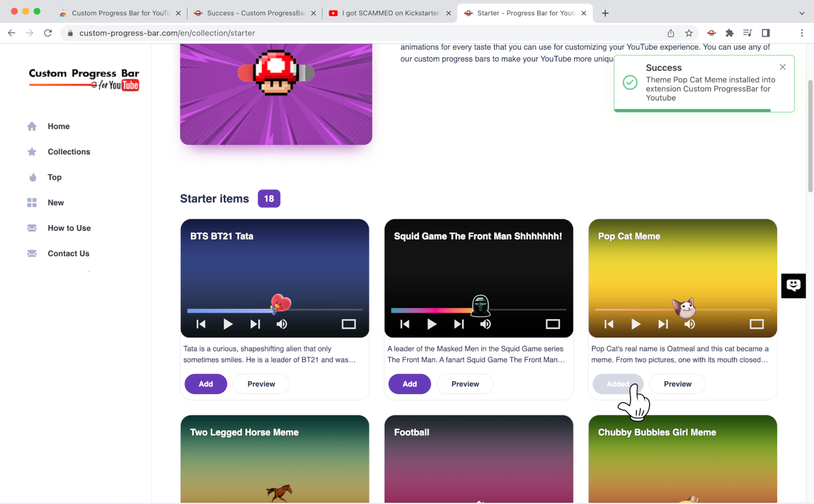Viewport: 814px width, 504px height.
Task: Click the play icon on Squid Game card
Action: pyautogui.click(x=432, y=324)
